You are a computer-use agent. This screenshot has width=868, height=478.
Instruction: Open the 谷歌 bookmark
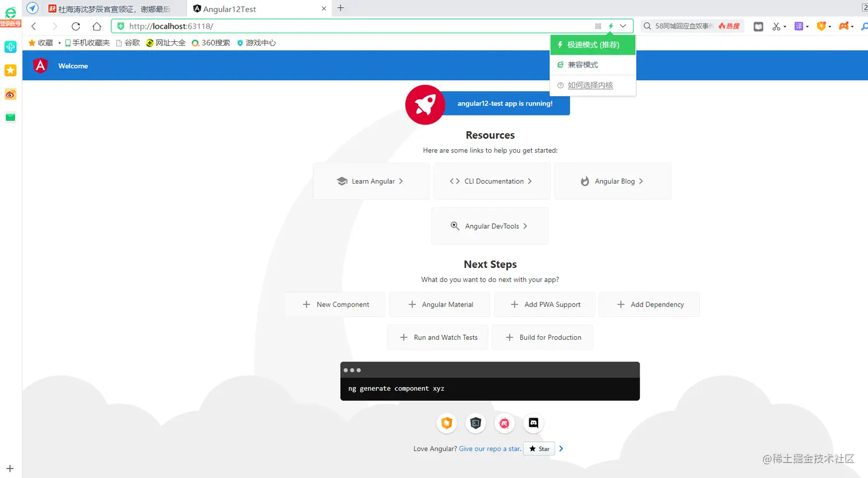(128, 43)
